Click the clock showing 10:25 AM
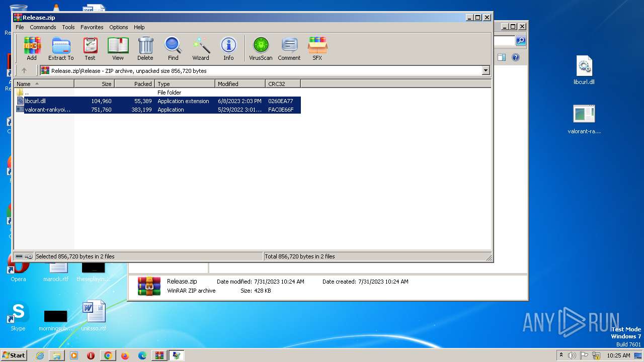 pyautogui.click(x=618, y=355)
